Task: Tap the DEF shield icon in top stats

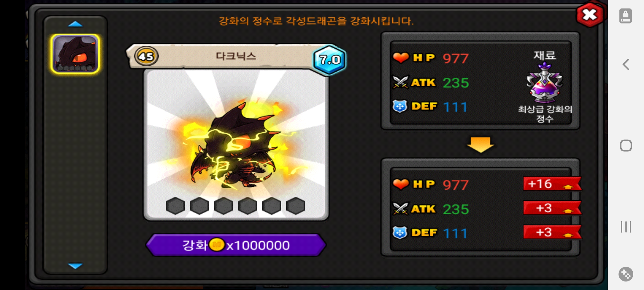Action: [400, 106]
